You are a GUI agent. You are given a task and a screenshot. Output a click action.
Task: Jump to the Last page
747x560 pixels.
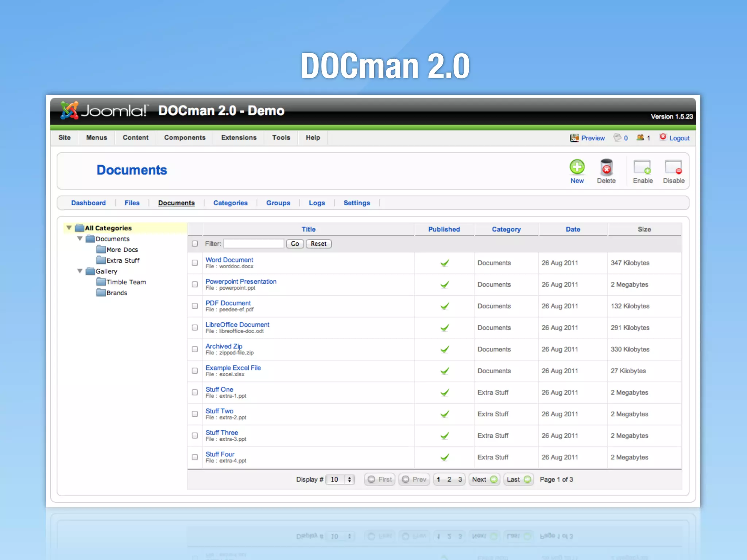pyautogui.click(x=519, y=479)
